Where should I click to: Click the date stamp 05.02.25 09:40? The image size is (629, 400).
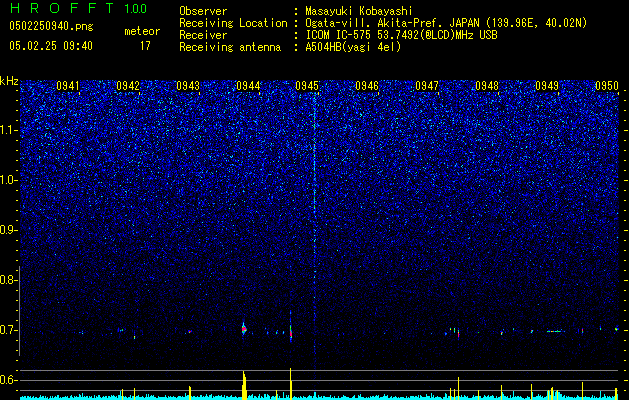[51, 46]
